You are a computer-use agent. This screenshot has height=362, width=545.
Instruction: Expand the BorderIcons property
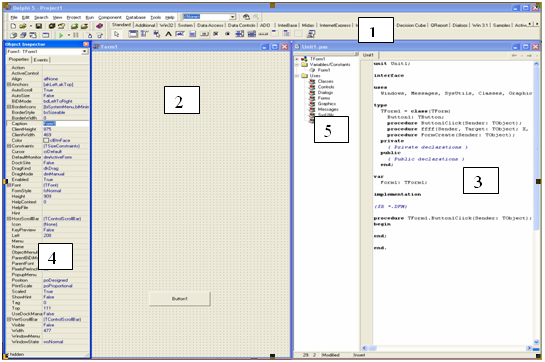tap(9, 107)
